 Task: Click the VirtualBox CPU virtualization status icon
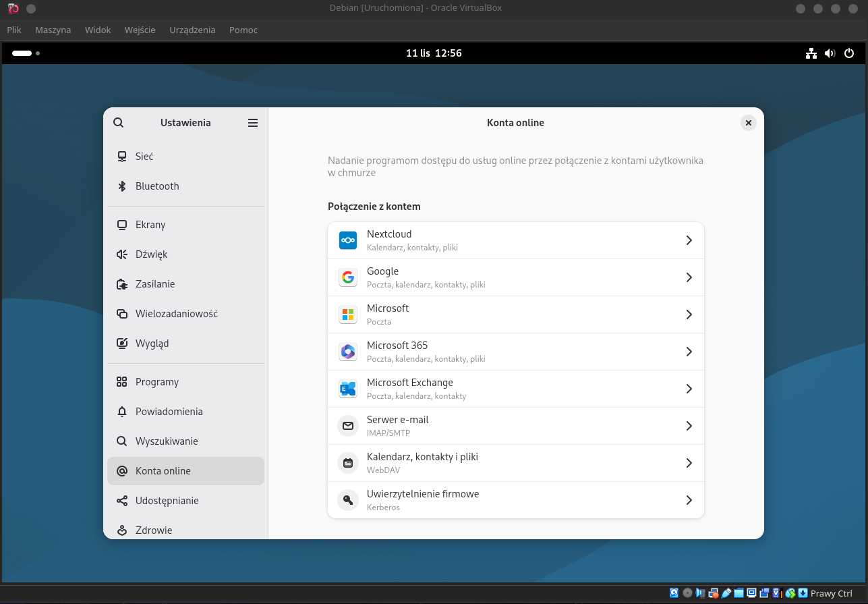tap(777, 593)
